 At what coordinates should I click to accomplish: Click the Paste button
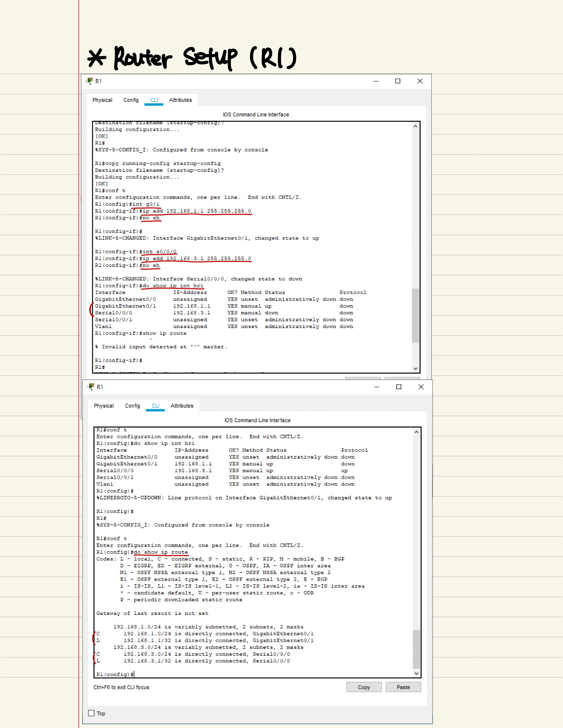tap(403, 687)
